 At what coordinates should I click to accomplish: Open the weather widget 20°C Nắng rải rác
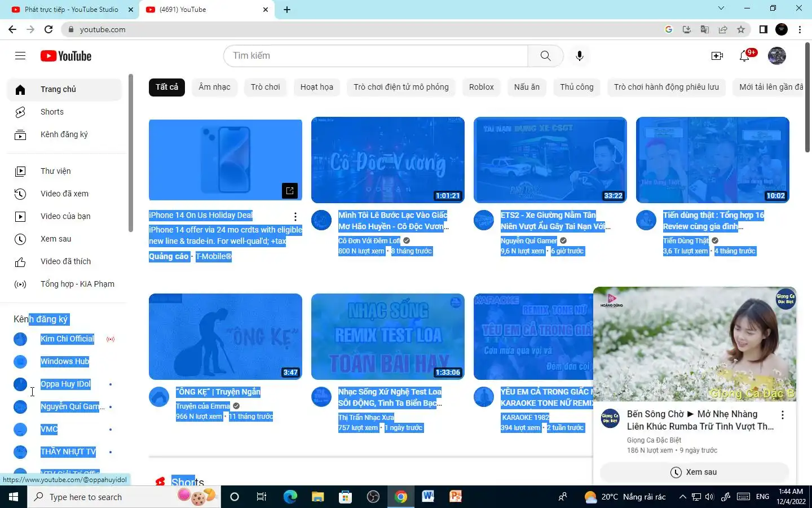(625, 497)
